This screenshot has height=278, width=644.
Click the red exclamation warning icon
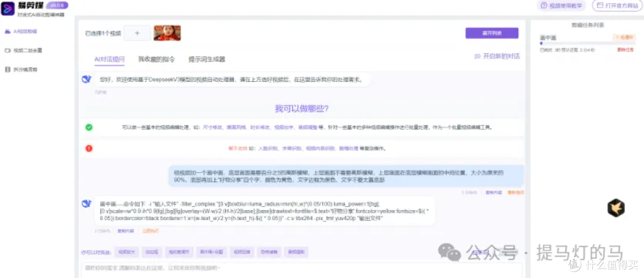coord(89,148)
